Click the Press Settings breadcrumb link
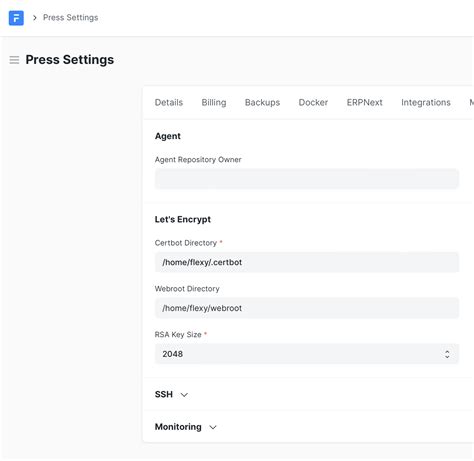The image size is (474, 461). coord(70,18)
